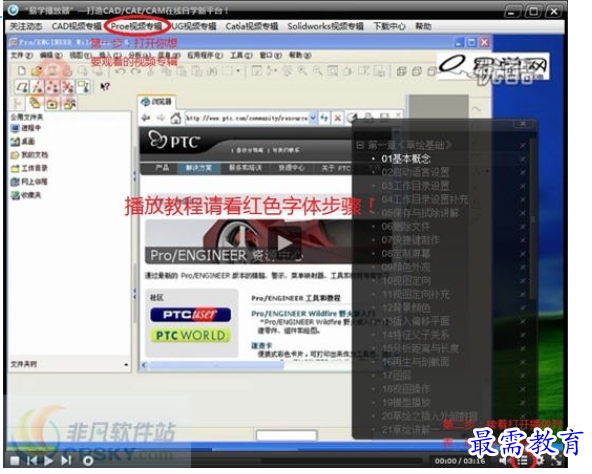Click the Redo arrow in Pro/ENGINEER toolbar
592x474 pixels.
click(x=136, y=71)
